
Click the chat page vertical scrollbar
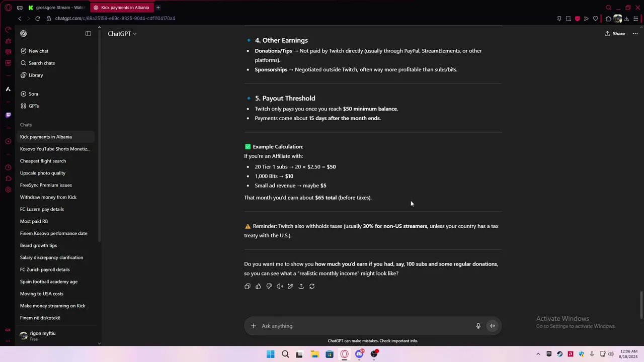point(641,305)
